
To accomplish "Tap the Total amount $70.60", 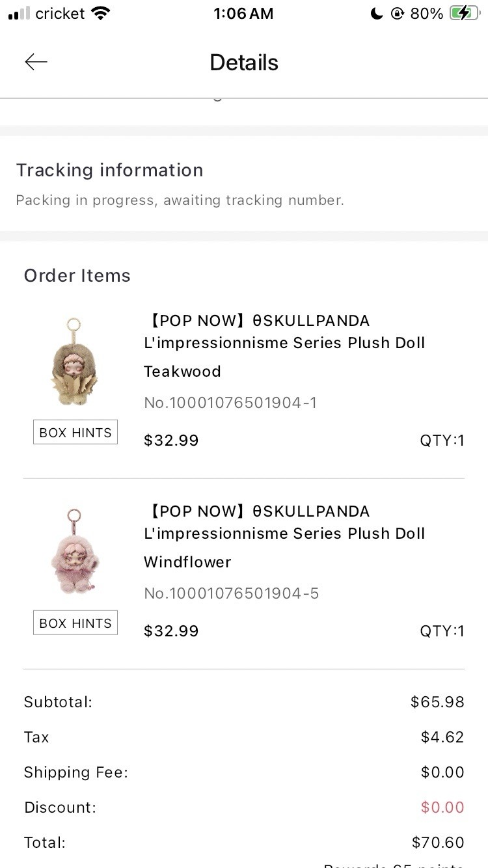I will point(438,843).
